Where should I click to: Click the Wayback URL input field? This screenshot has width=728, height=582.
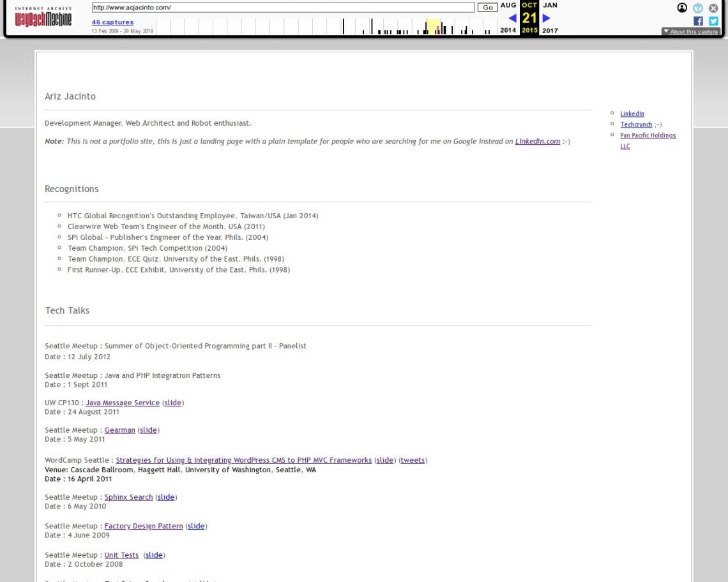(283, 8)
